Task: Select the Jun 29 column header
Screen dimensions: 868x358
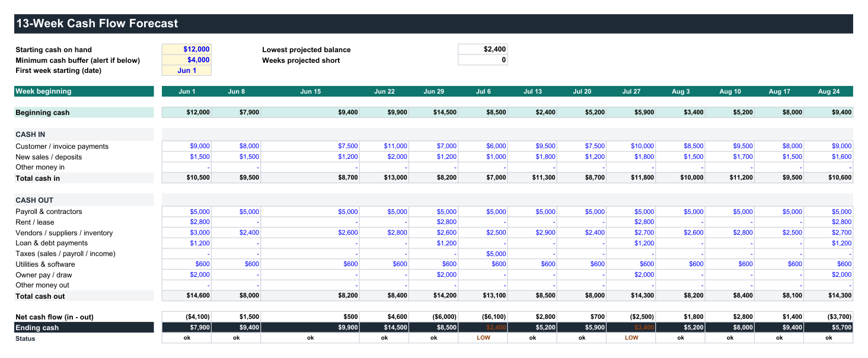Action: [433, 91]
